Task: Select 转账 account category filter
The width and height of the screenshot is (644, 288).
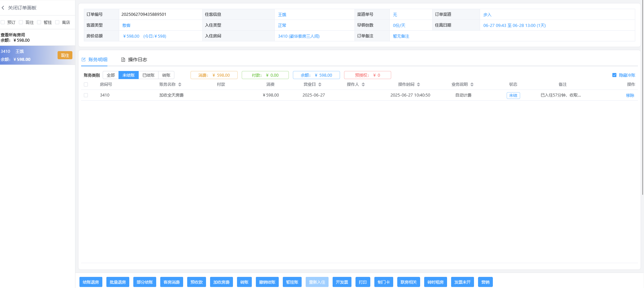Action: coord(166,75)
